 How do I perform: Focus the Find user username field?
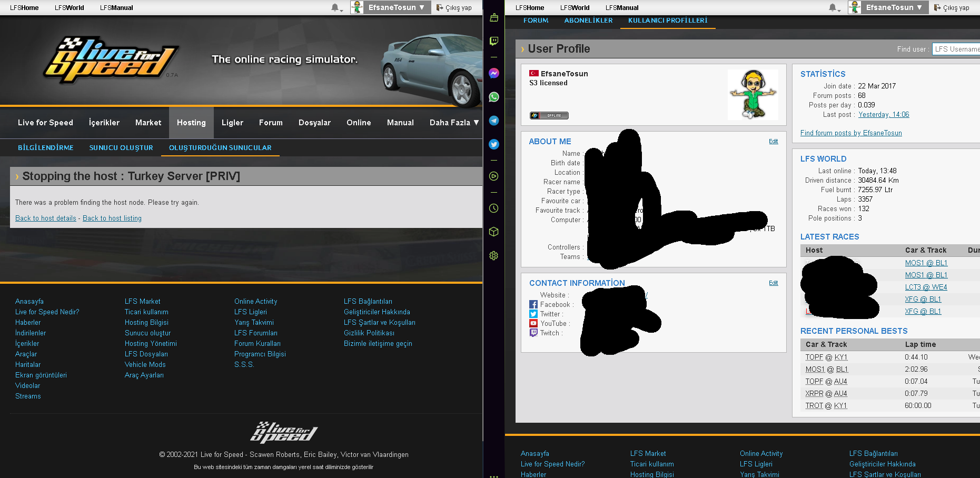pos(956,49)
